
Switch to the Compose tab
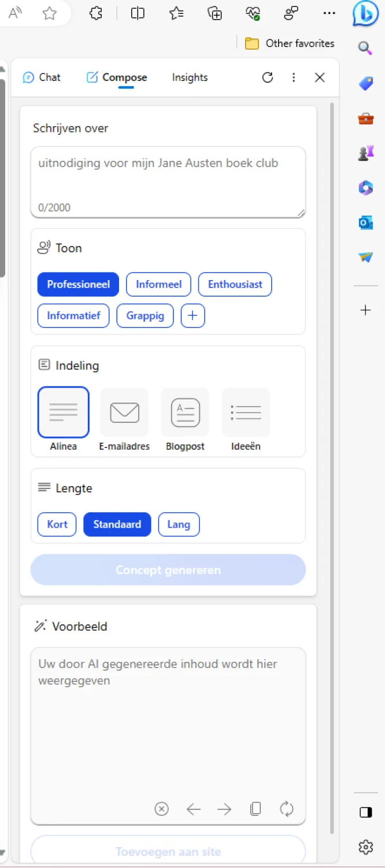click(x=117, y=78)
